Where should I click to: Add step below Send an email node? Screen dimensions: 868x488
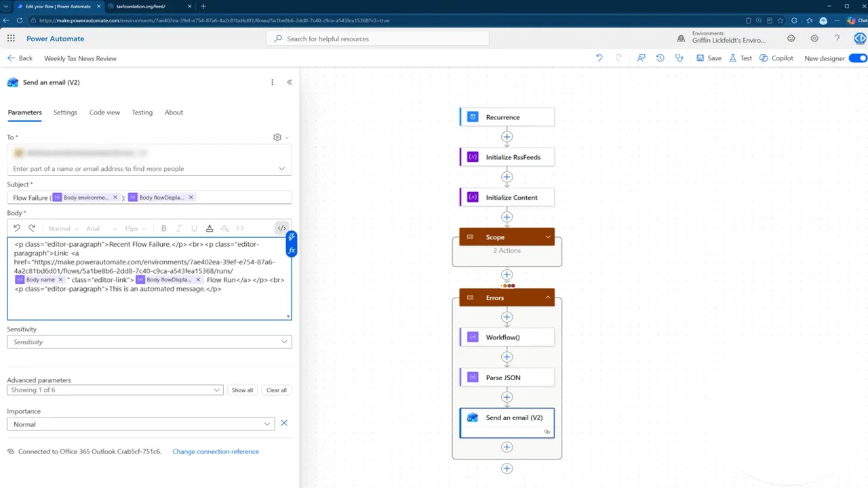click(x=507, y=447)
